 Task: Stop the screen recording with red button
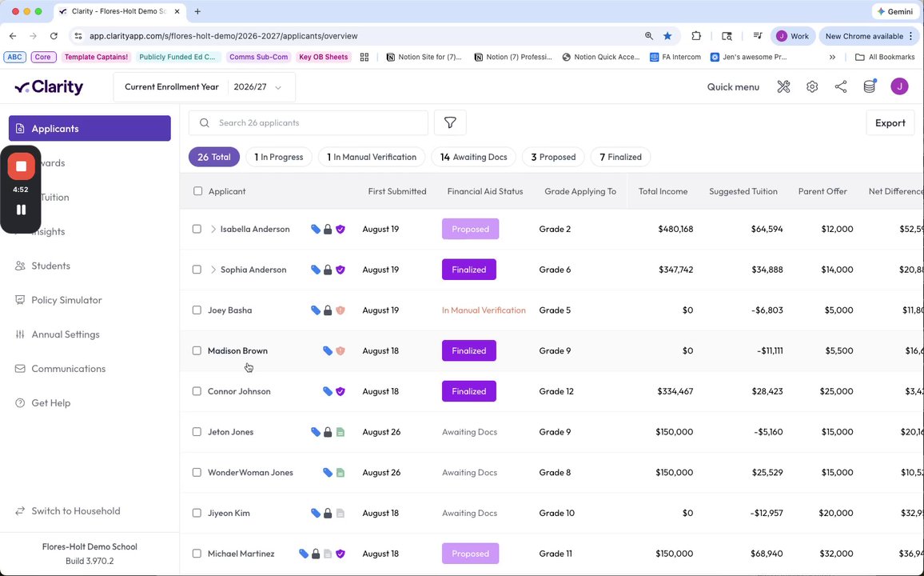[x=22, y=166]
